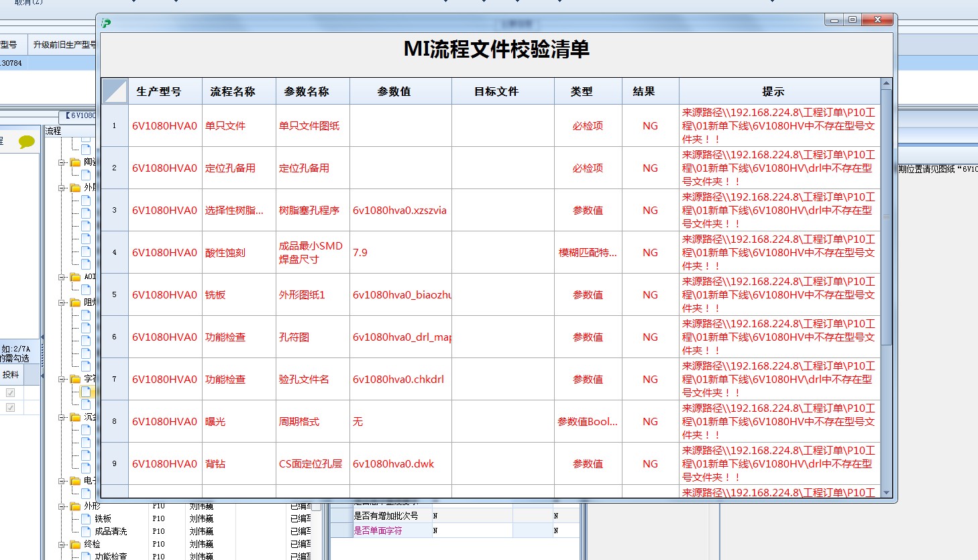Viewport: 978px width, 560px height.
Task: Click CS面定位孔层 parameter cell
Action: (x=313, y=463)
